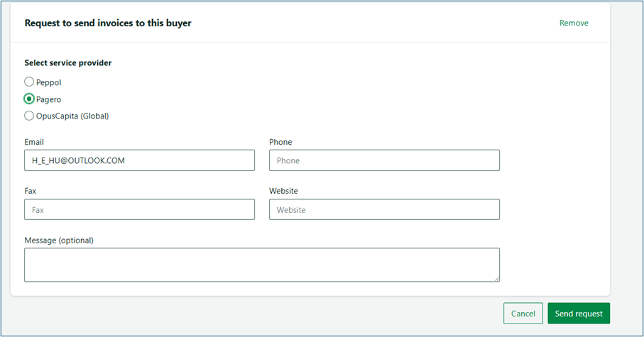Click the Remove link in the header
The height and width of the screenshot is (337, 644).
pyautogui.click(x=574, y=23)
